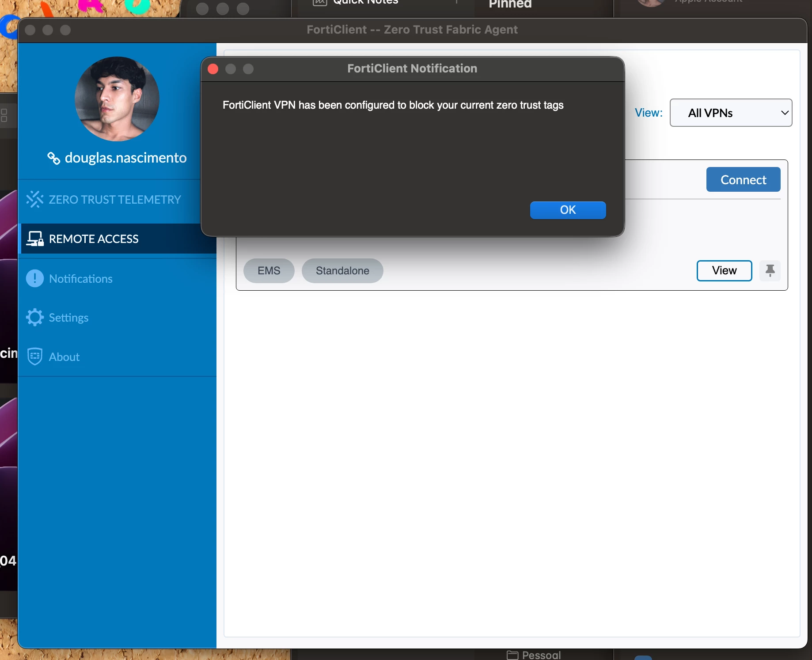Viewport: 812px width, 660px height.
Task: Toggle the EMS filter tag
Action: coord(268,271)
